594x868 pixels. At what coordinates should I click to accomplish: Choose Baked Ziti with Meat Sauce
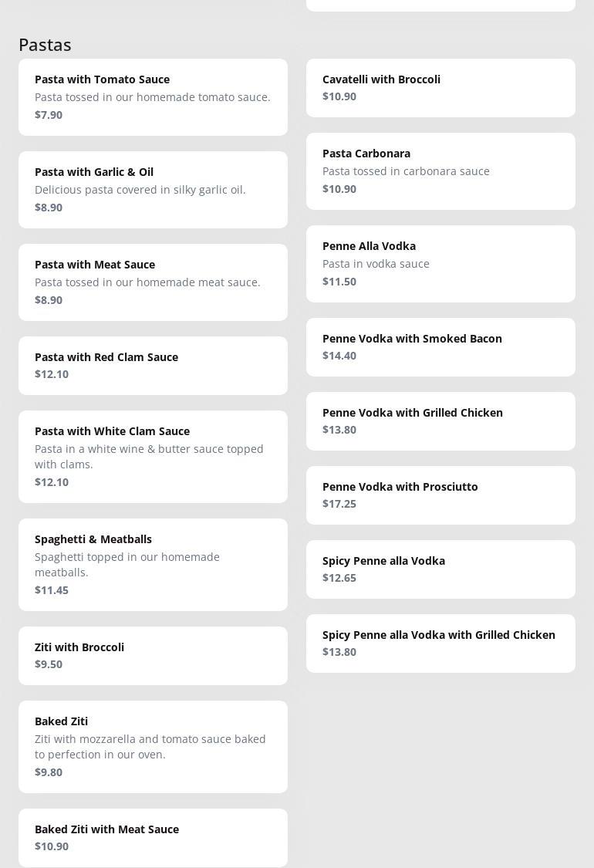153,838
